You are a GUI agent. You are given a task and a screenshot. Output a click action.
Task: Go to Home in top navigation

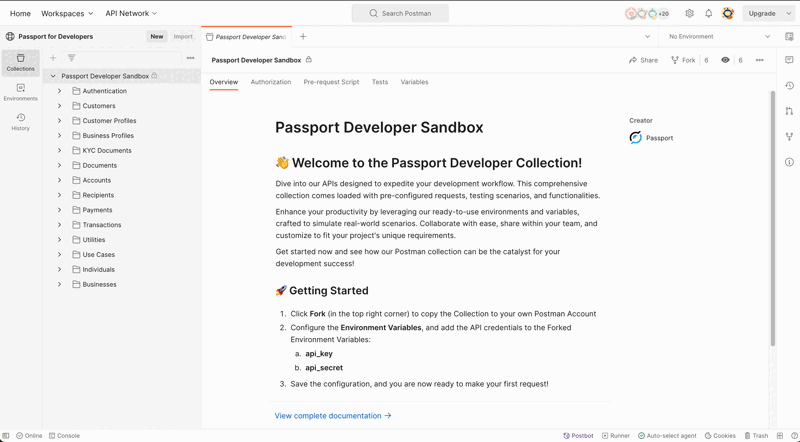tap(20, 13)
